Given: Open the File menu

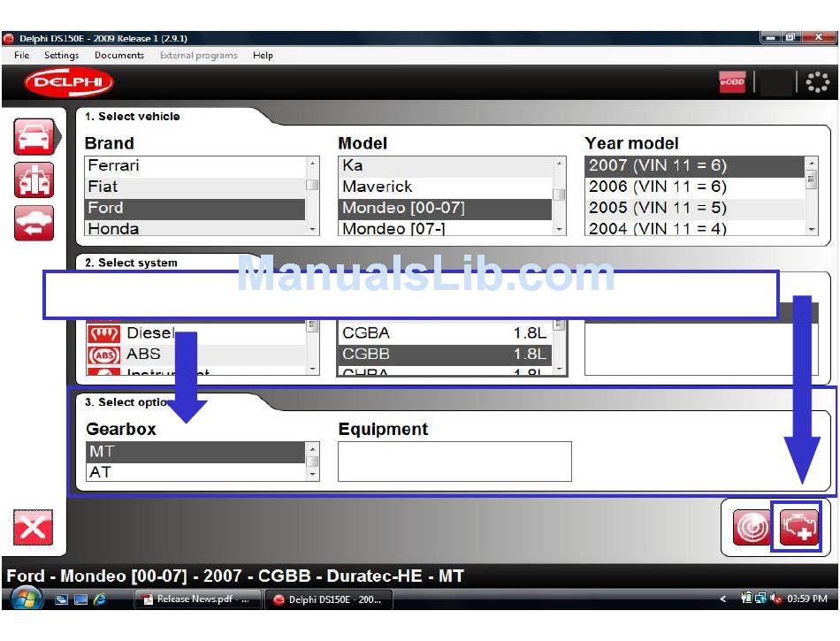Looking at the screenshot, I should pos(22,55).
